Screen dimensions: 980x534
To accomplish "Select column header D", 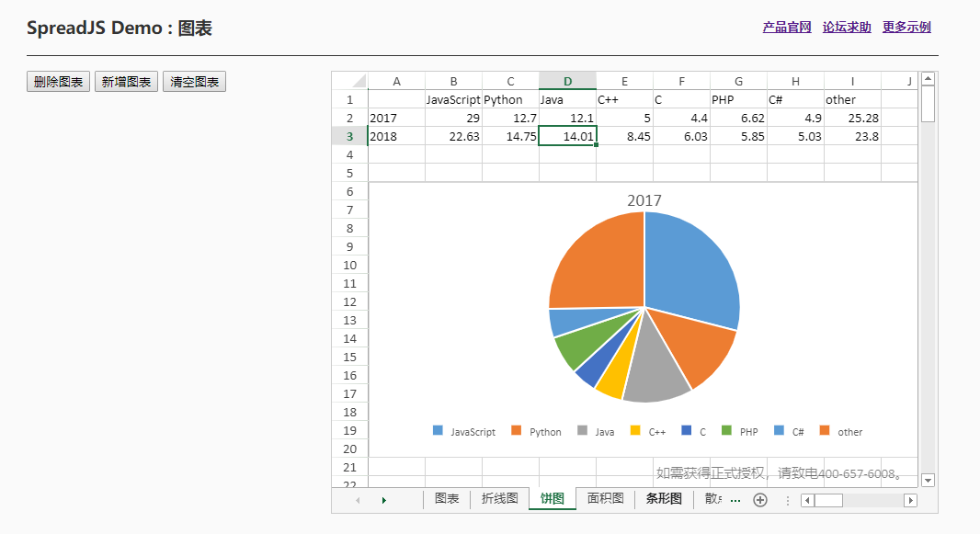I will click(x=567, y=81).
